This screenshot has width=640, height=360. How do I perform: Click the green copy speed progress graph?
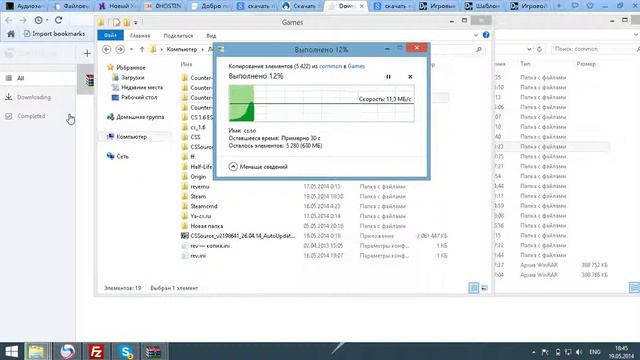(x=321, y=103)
